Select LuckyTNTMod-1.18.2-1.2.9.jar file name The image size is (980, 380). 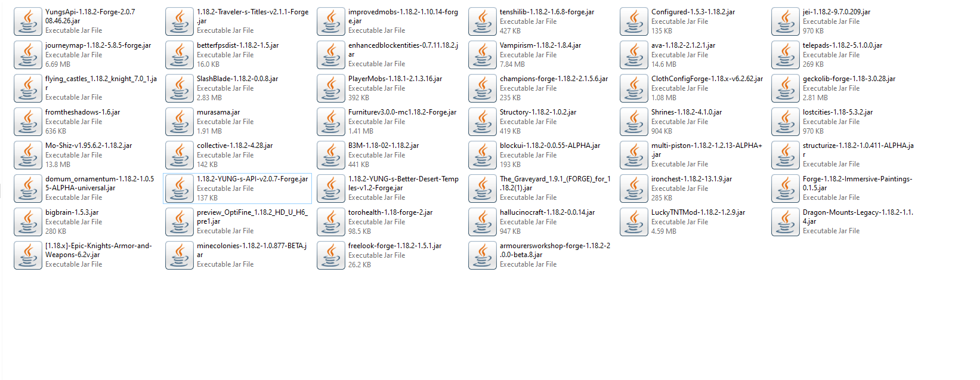pos(698,212)
